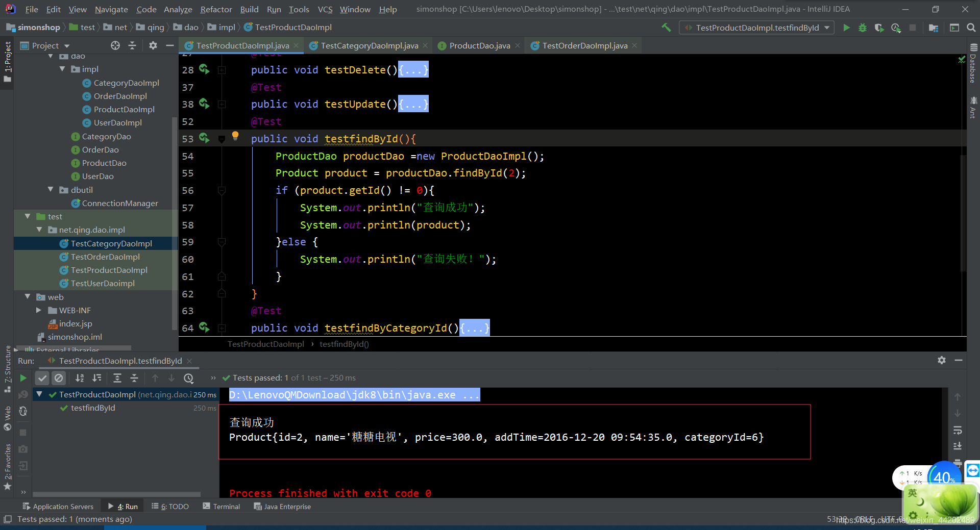
Task: Open the Terminal tool window button
Action: point(222,506)
